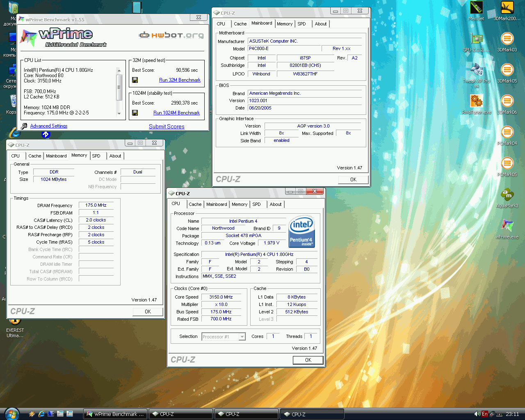
Task: Click wPrime Benchmark taskbar button
Action: tap(115, 414)
